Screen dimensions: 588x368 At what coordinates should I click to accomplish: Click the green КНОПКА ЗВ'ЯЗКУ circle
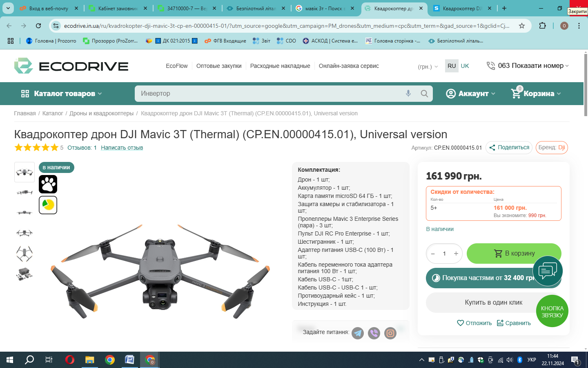click(552, 311)
